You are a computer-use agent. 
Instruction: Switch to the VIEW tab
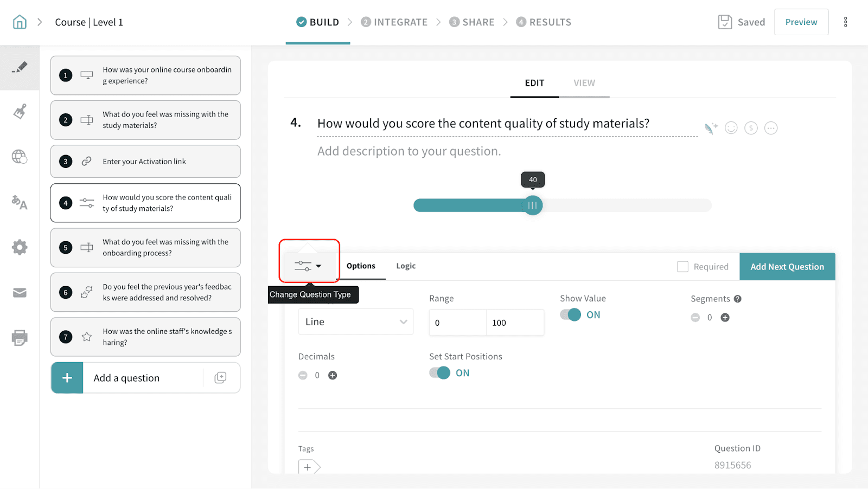click(584, 83)
